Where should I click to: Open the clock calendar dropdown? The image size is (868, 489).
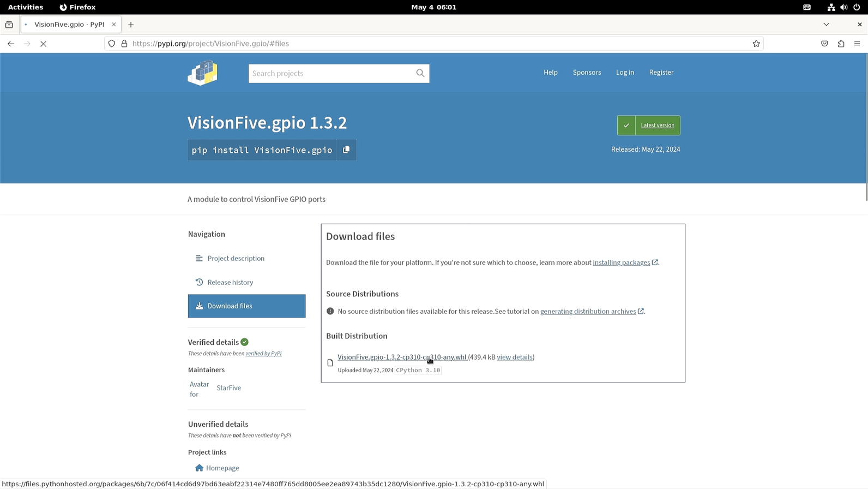click(433, 7)
